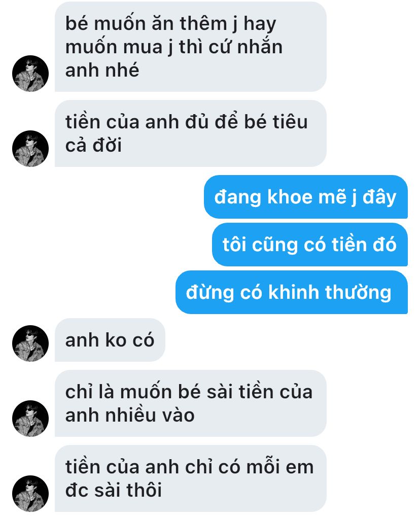The height and width of the screenshot is (517, 420).
Task: Click the text 'đc sài thôi' in last bubble
Action: 114,490
